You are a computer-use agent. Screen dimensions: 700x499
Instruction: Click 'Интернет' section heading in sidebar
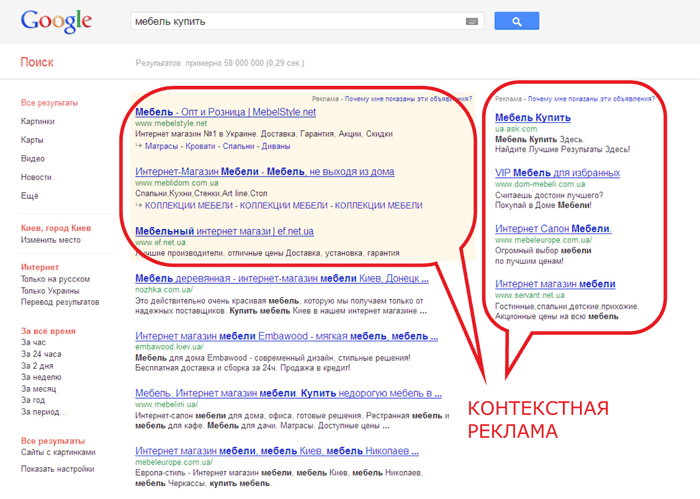(40, 267)
